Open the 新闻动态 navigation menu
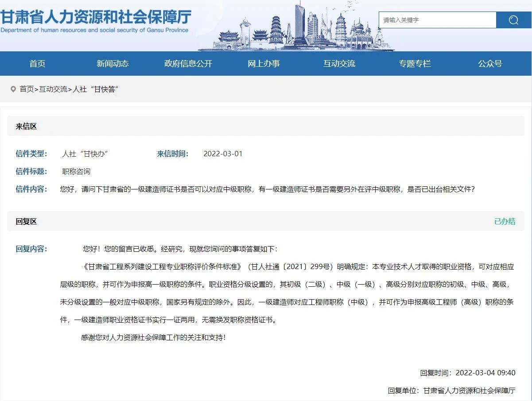532x401 pixels. [x=113, y=63]
